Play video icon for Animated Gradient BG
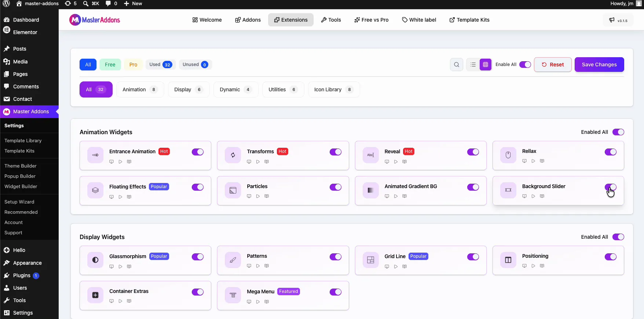644x319 pixels. 396,196
